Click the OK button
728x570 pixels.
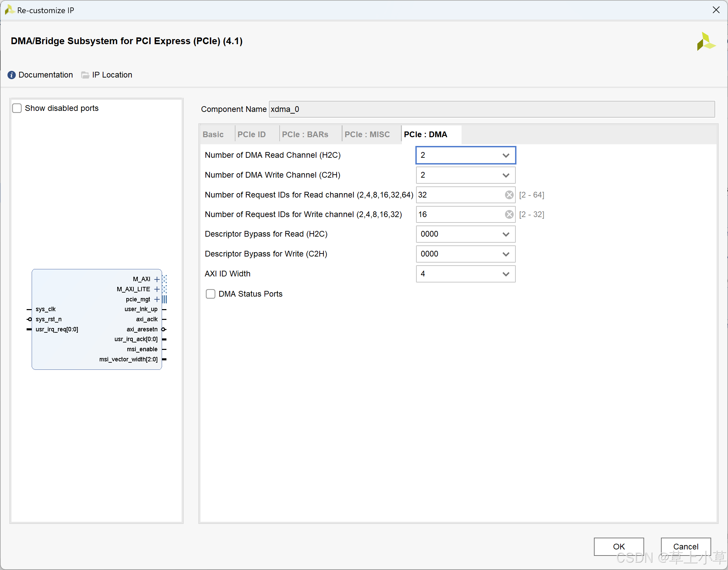tap(619, 546)
